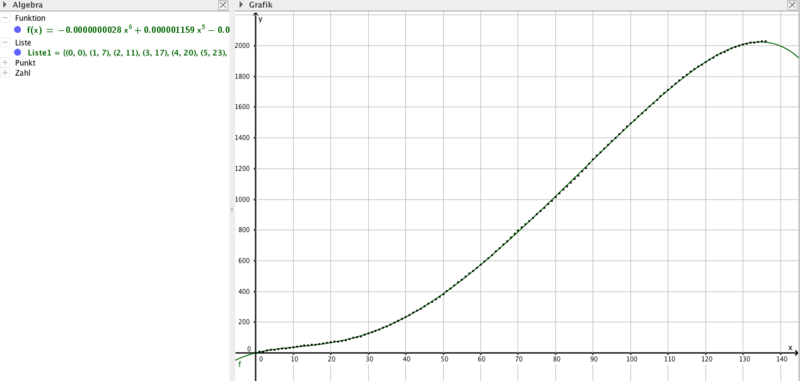
Task: Click the Algebra panel title
Action: pos(28,5)
